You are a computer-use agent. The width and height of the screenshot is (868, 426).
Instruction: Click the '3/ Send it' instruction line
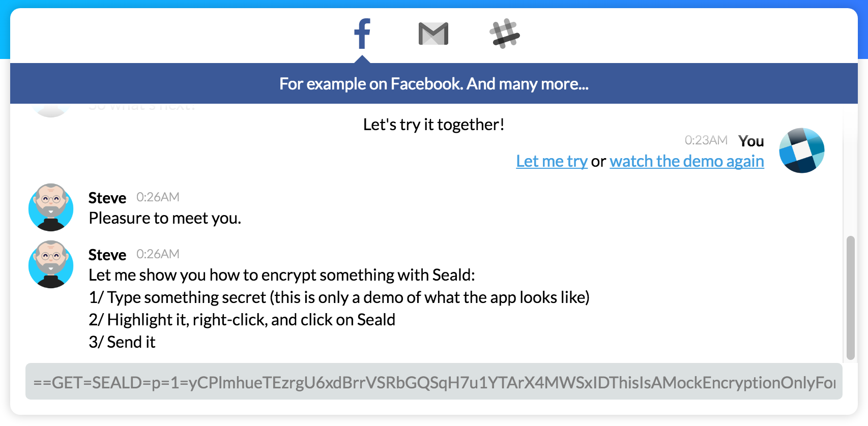click(x=122, y=342)
